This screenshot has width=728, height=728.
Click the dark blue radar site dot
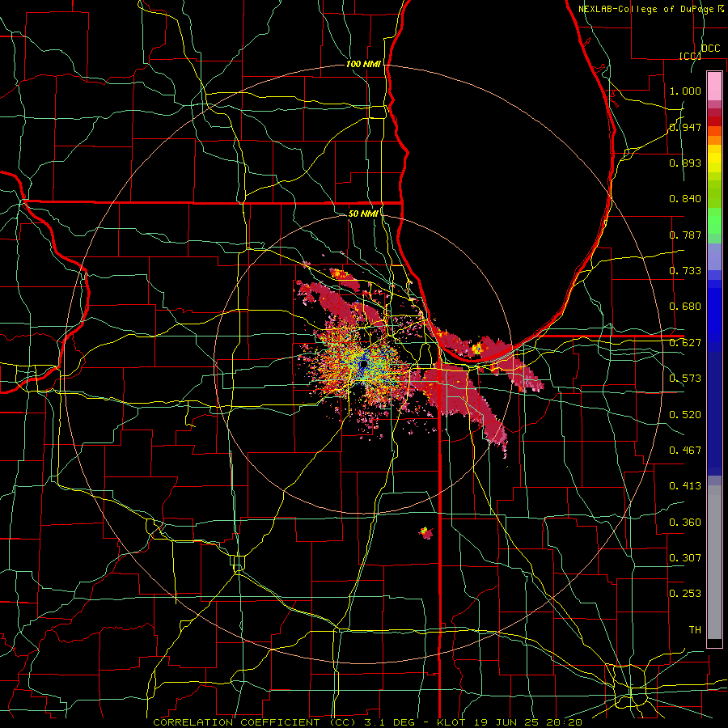coord(363,365)
